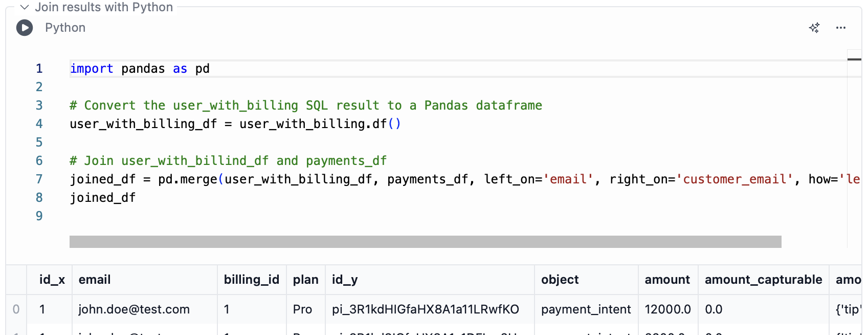Place cursor in user_with_billing_df assignment line
This screenshot has height=335, width=868.
[x=235, y=124]
